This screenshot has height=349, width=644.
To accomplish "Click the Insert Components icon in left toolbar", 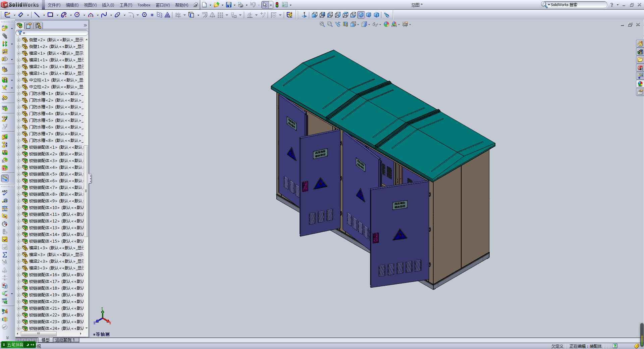I will 5,28.
